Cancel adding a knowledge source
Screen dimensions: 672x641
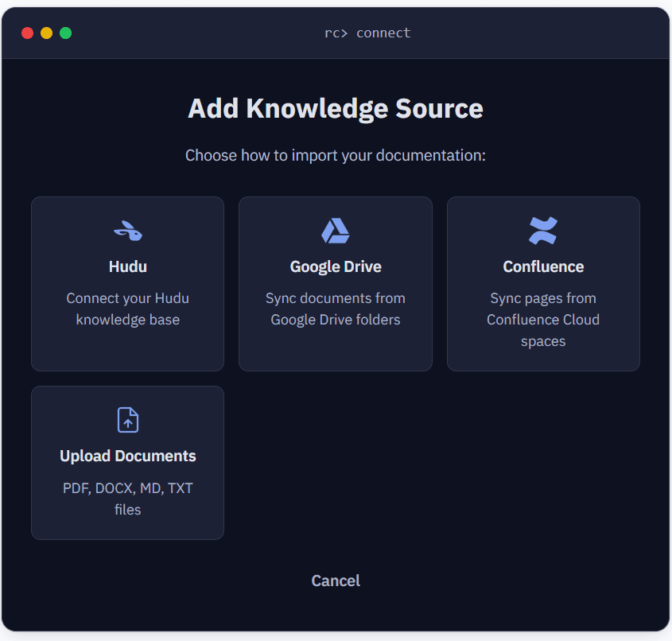pyautogui.click(x=336, y=581)
